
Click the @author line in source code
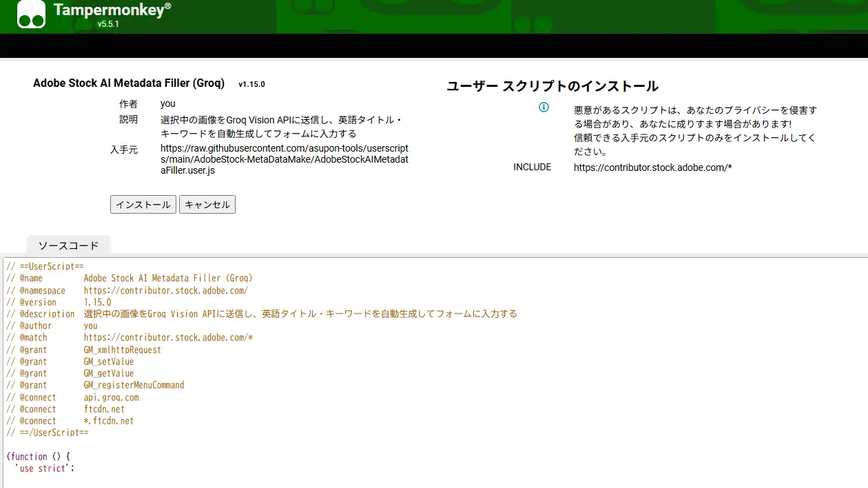(52, 325)
